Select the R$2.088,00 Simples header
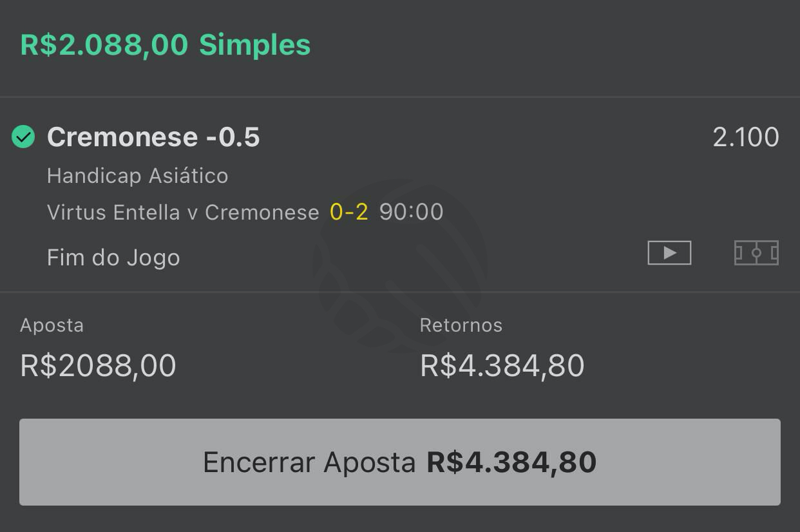800x532 pixels. pos(166,45)
